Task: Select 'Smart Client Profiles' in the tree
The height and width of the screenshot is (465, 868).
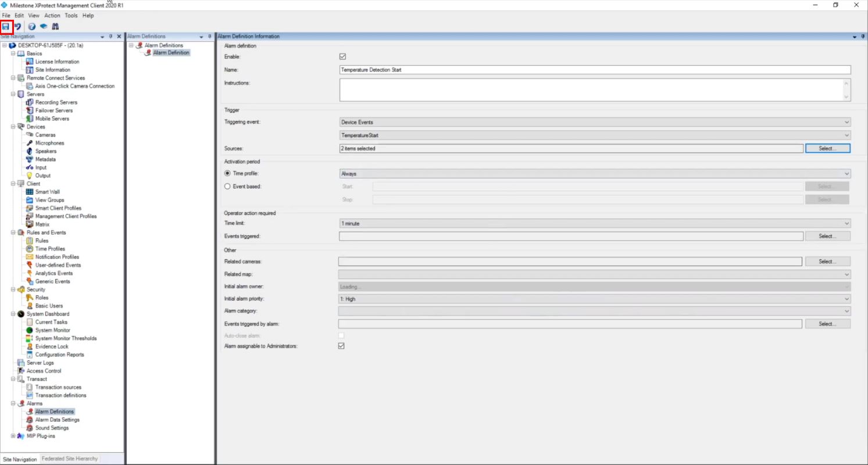Action: (x=58, y=208)
